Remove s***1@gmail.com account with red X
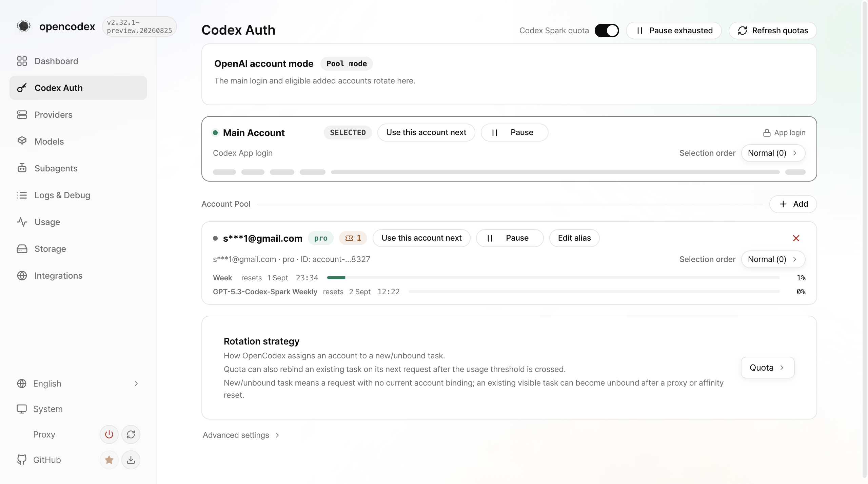This screenshot has height=484, width=868. coord(796,238)
